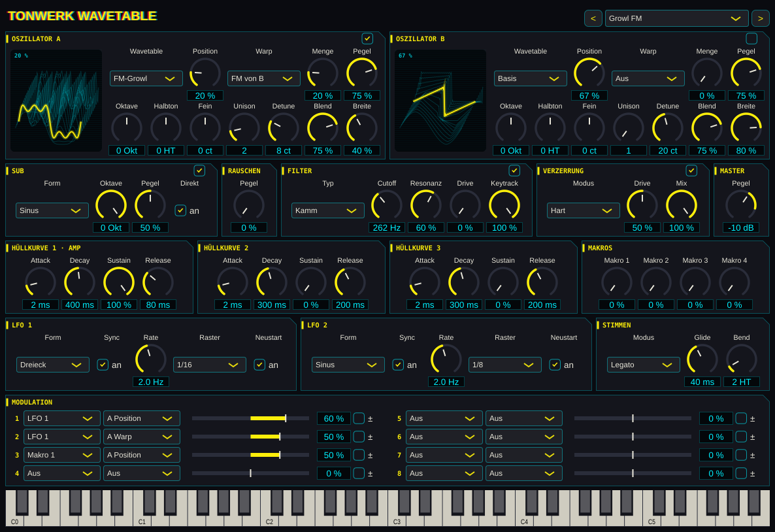Toggle the Verzerrung enable checkbox
The height and width of the screenshot is (532, 775).
691,171
